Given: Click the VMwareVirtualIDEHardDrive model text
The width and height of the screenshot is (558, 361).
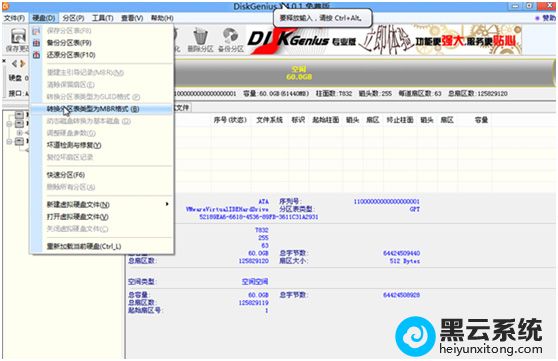Looking at the screenshot, I should (227, 209).
